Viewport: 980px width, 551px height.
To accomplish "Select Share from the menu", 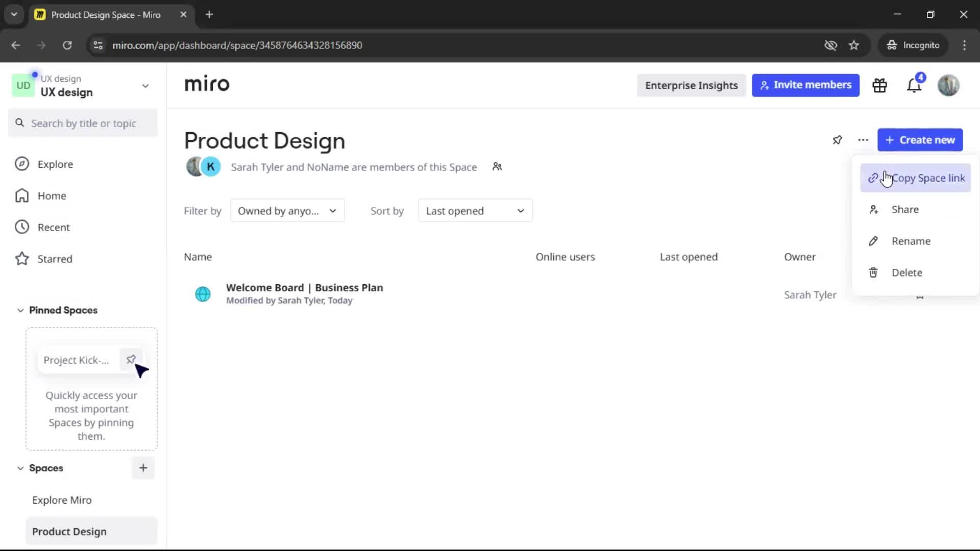I will (x=916, y=210).
